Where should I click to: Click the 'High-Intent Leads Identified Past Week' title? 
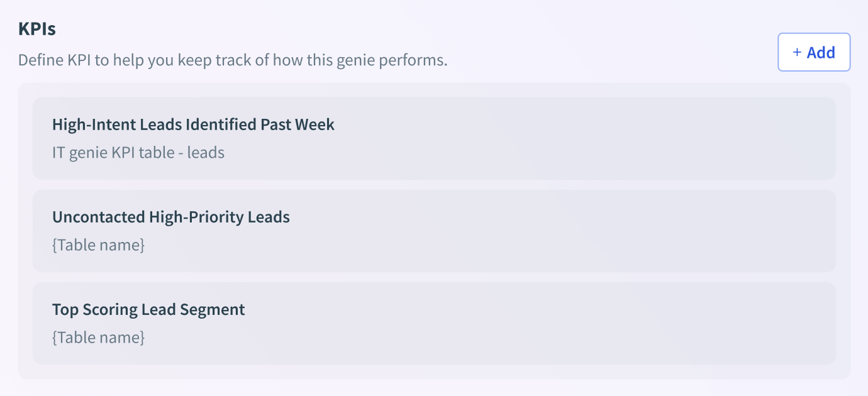[193, 124]
